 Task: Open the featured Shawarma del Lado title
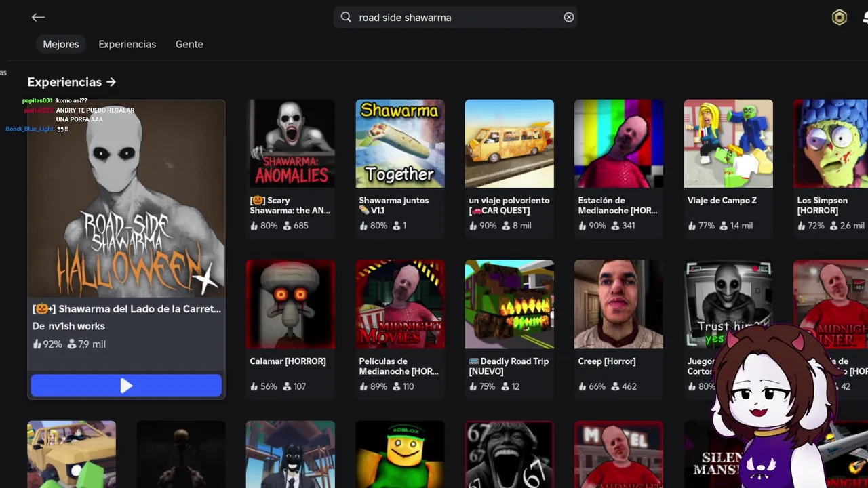click(127, 308)
